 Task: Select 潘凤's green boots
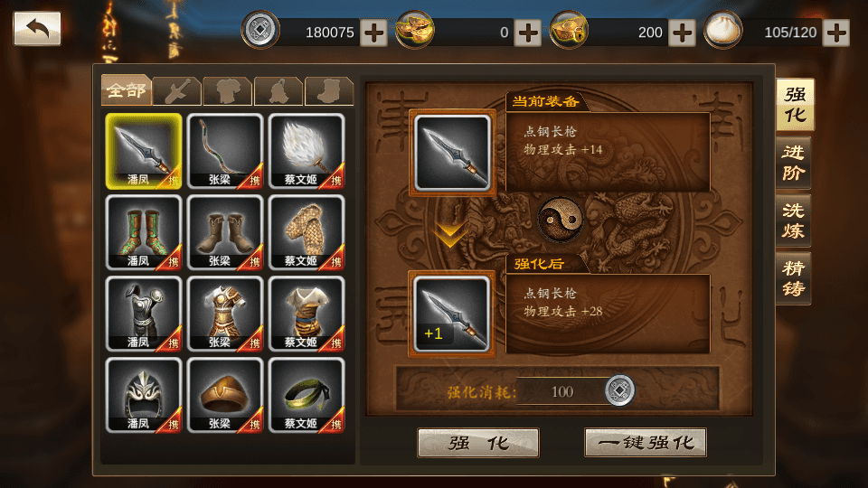144,232
